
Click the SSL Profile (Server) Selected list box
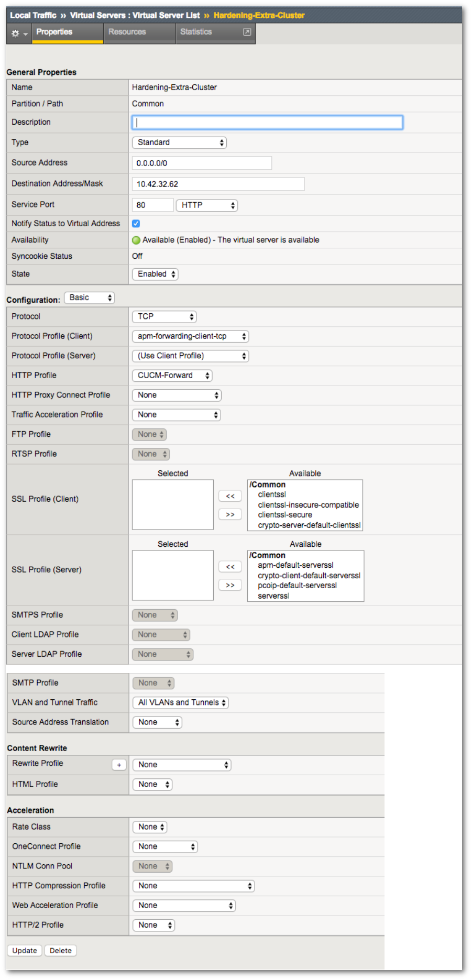pos(173,576)
